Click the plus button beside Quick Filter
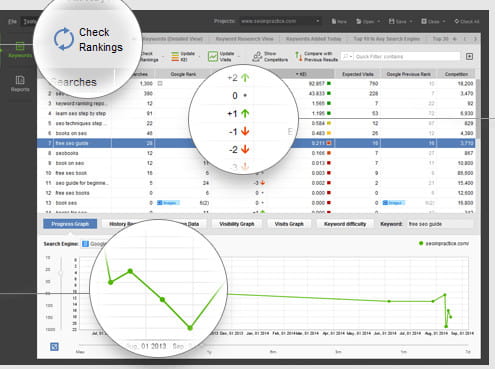 coord(469,56)
